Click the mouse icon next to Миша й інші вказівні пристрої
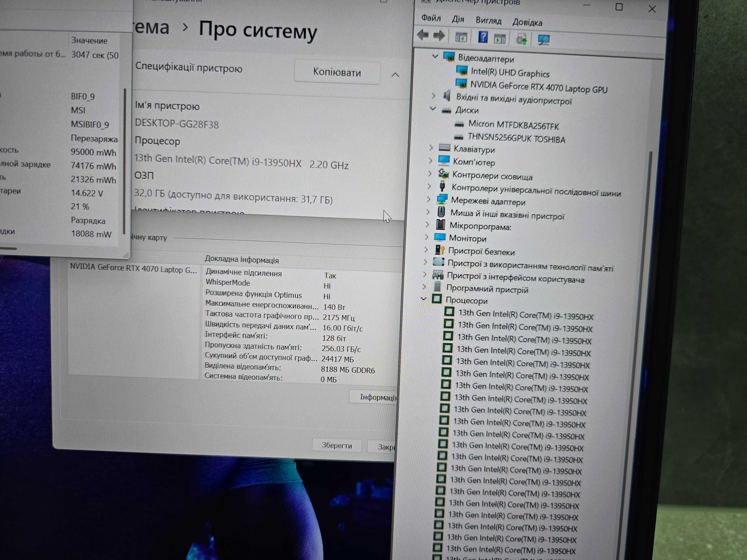Viewport: 747px width, 560px height. click(x=441, y=212)
